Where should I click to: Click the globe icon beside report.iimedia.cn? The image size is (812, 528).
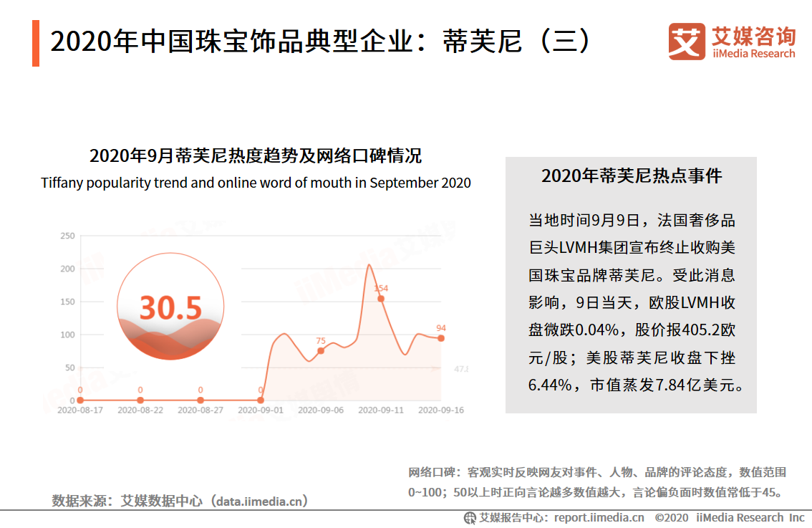pyautogui.click(x=470, y=518)
